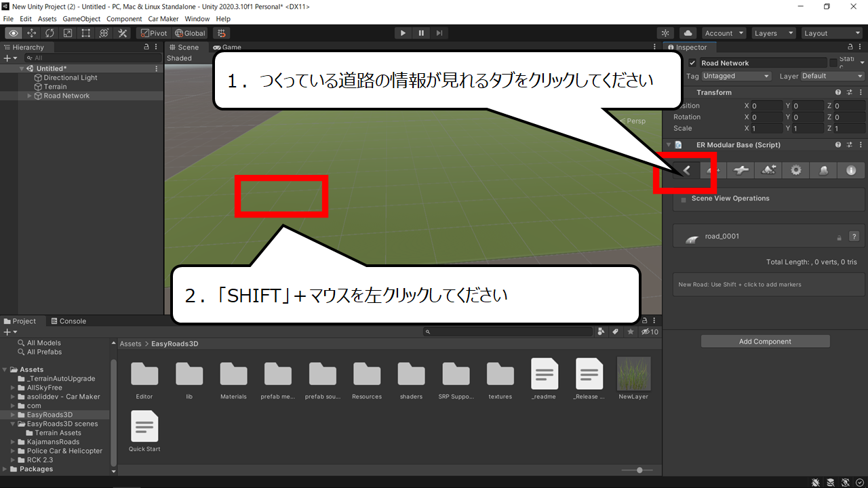Click Assets breadcrumb link

tap(130, 344)
